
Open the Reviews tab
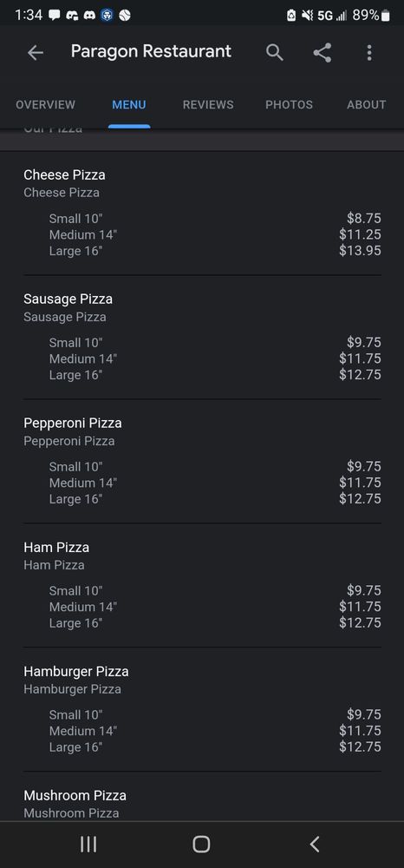click(208, 105)
